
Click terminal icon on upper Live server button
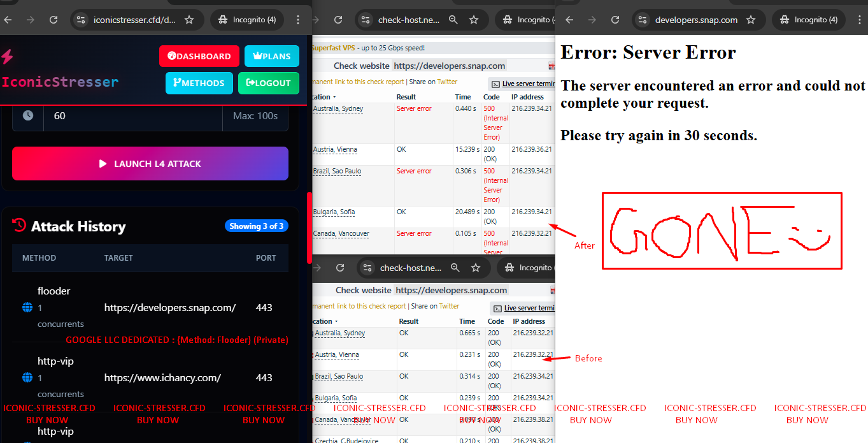(495, 84)
